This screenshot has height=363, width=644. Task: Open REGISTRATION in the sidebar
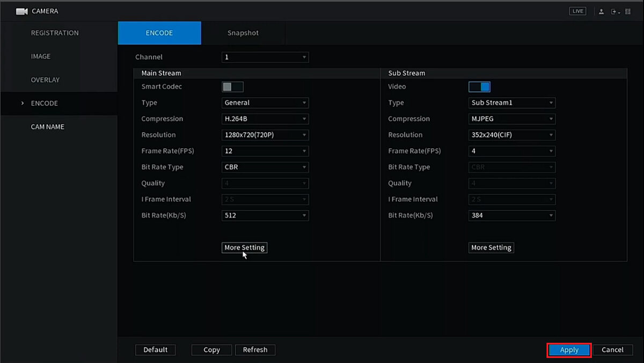coord(54,33)
